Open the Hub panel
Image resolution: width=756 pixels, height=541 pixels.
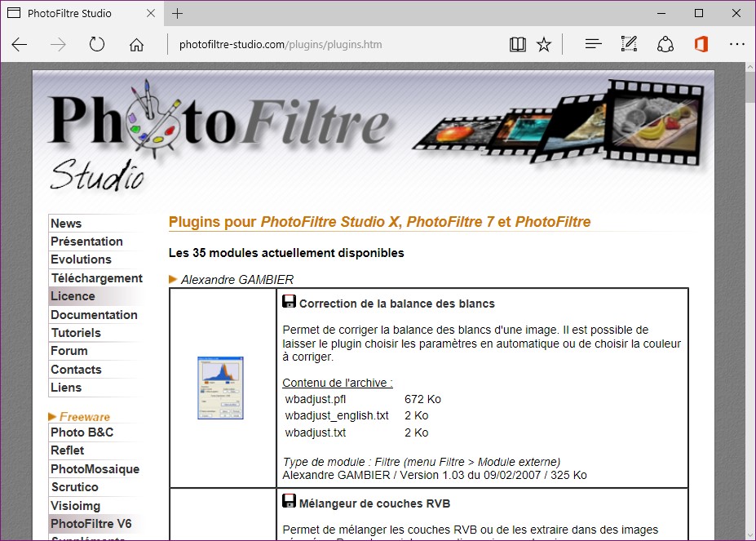pos(593,44)
